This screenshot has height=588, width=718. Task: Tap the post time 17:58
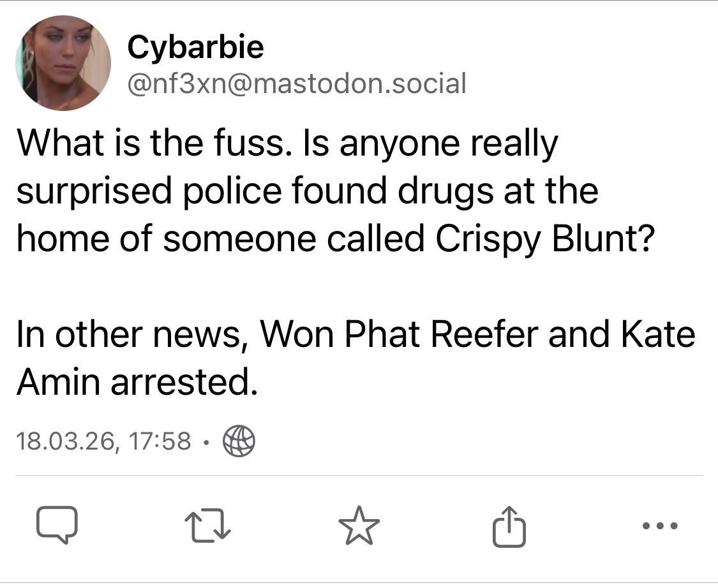(x=160, y=441)
